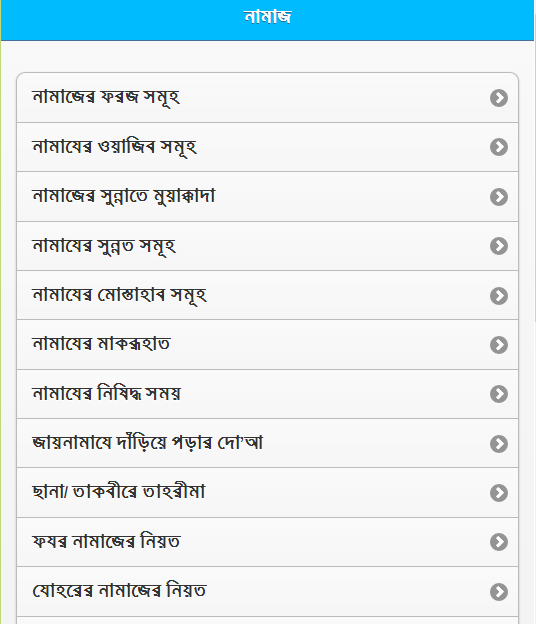This screenshot has height=624, width=536.
Task: Click arrow icon beside জায়নামাযে দাঁড়িয়ে পড়ার দো'আ
Action: point(499,444)
